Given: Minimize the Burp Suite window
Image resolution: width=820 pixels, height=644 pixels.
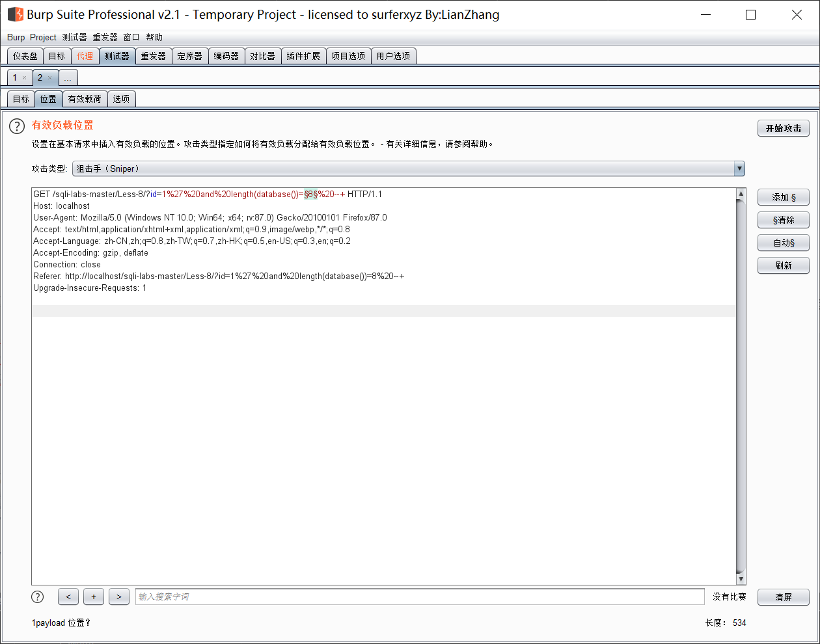Looking at the screenshot, I should [x=706, y=14].
